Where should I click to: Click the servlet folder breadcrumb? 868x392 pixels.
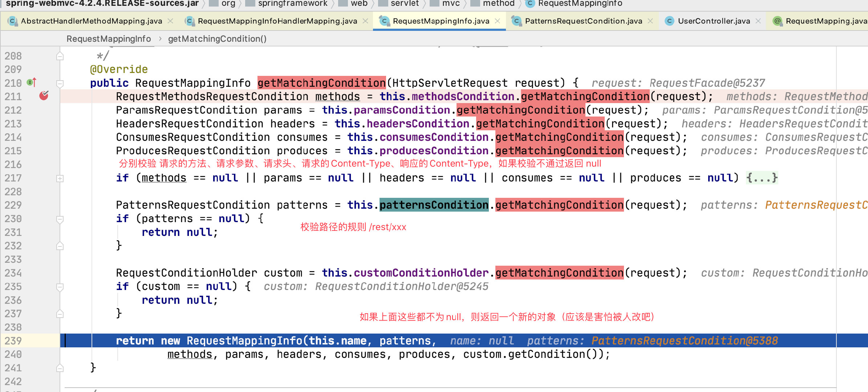(x=399, y=3)
